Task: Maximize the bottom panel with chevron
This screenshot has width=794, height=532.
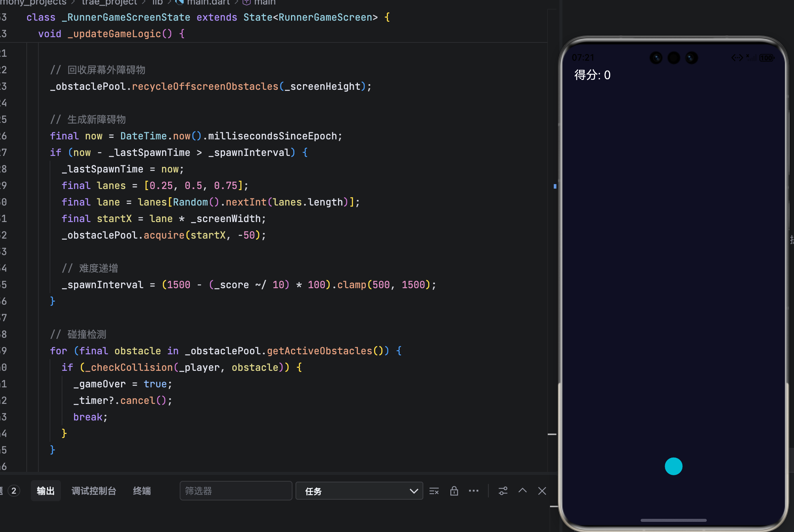Action: 523,491
